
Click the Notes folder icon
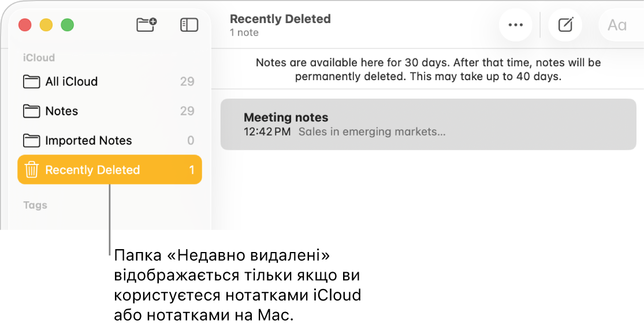(x=32, y=111)
